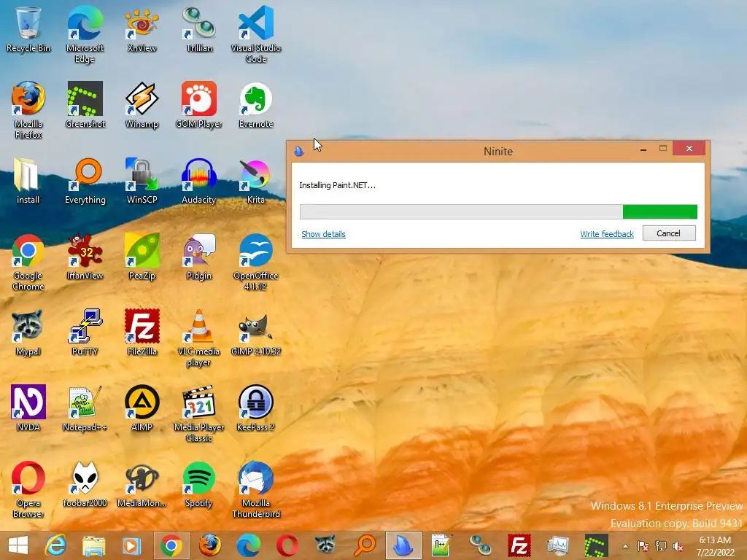747x560 pixels.
Task: Click the Mypal desktop icon
Action: [x=28, y=332]
